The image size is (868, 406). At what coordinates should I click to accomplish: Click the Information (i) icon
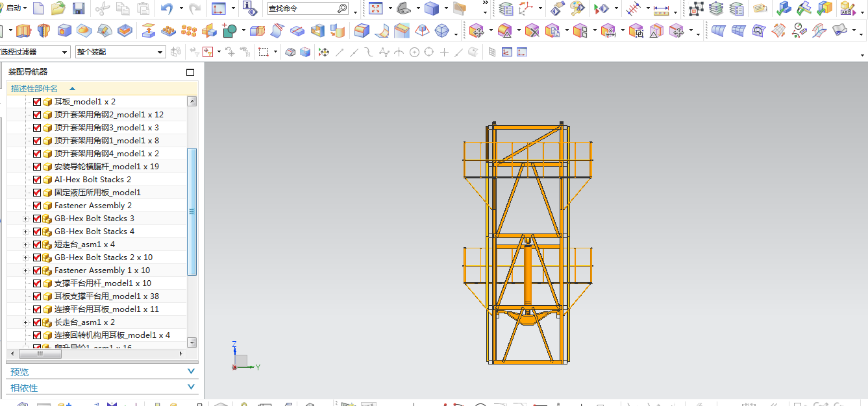click(x=250, y=8)
